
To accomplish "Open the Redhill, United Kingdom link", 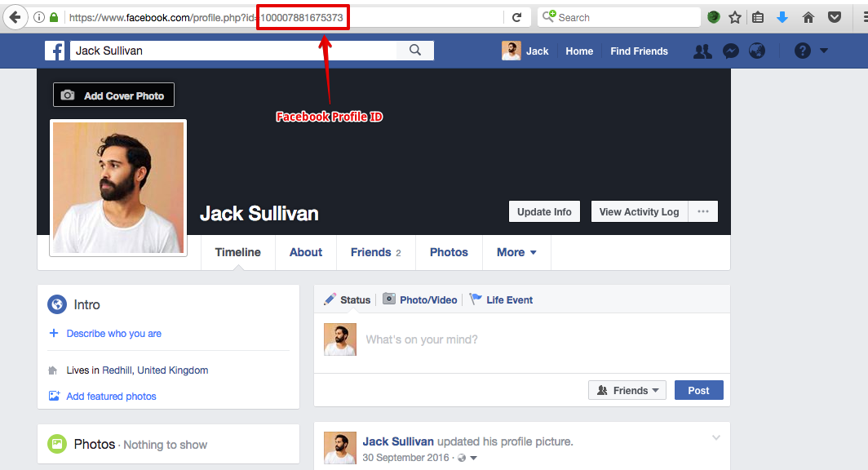I will click(155, 370).
